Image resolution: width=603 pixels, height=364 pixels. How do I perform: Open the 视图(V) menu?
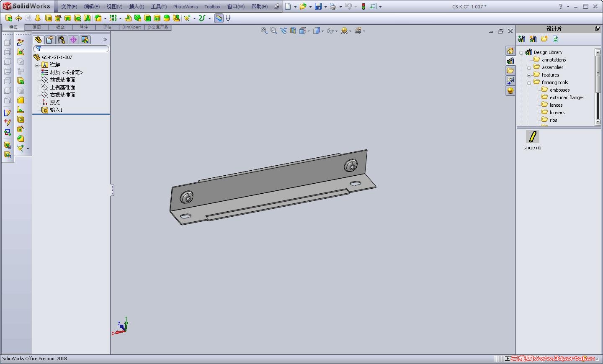pyautogui.click(x=114, y=7)
